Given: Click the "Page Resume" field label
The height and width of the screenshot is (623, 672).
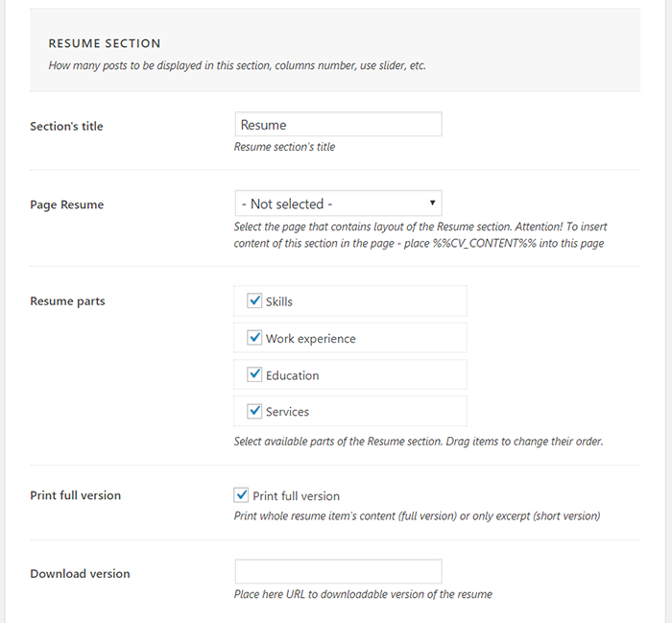Looking at the screenshot, I should tap(67, 204).
